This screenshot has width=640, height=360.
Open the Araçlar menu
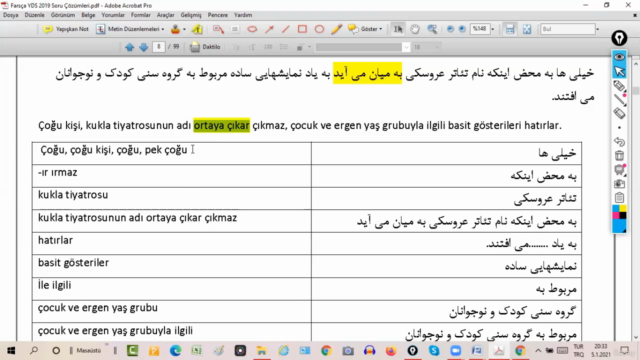click(x=166, y=15)
